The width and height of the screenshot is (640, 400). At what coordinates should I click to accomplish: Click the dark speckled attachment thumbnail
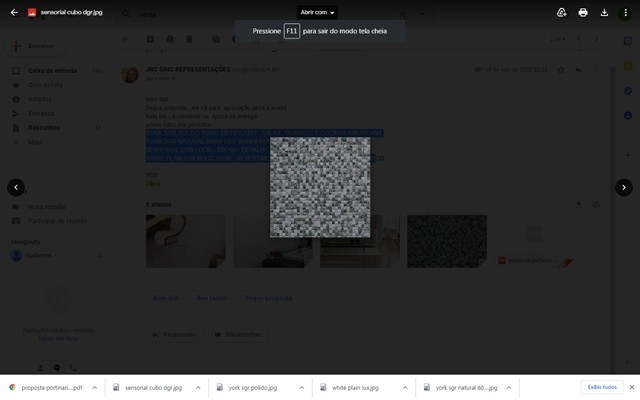[447, 241]
